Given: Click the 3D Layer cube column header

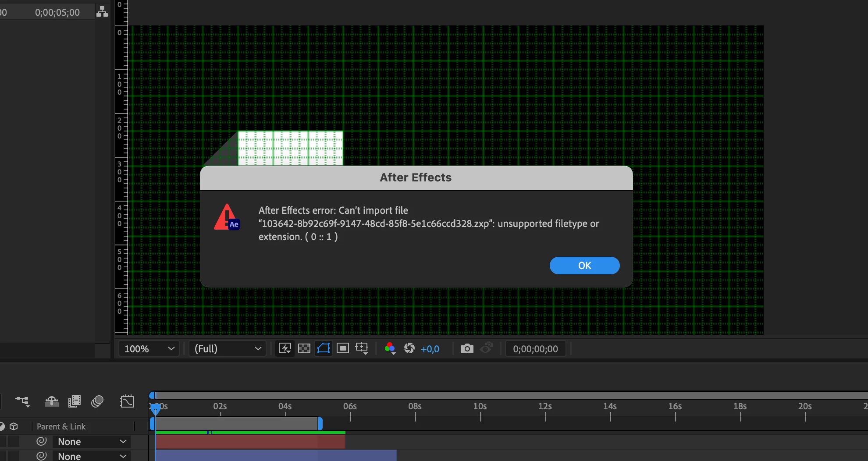Looking at the screenshot, I should pyautogui.click(x=14, y=426).
